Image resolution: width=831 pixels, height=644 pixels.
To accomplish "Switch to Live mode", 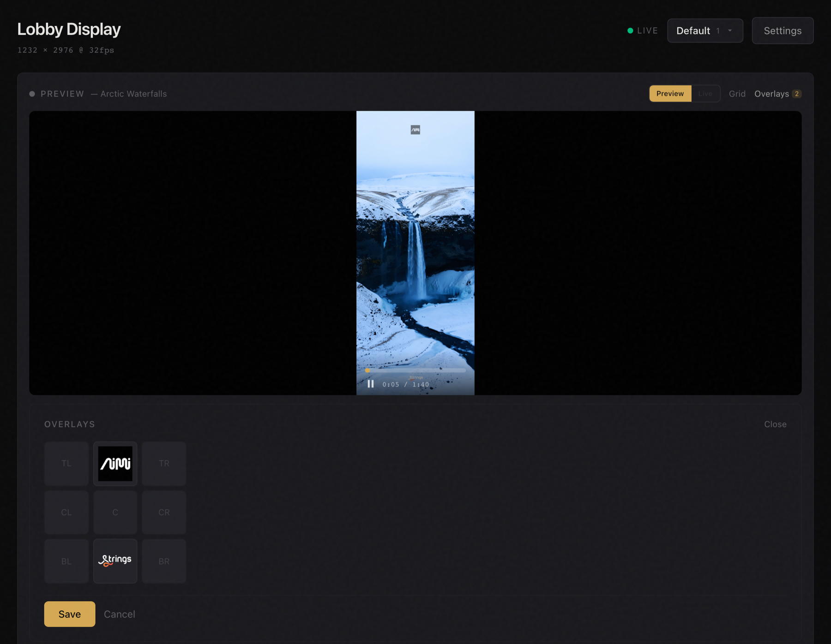I will (x=705, y=94).
